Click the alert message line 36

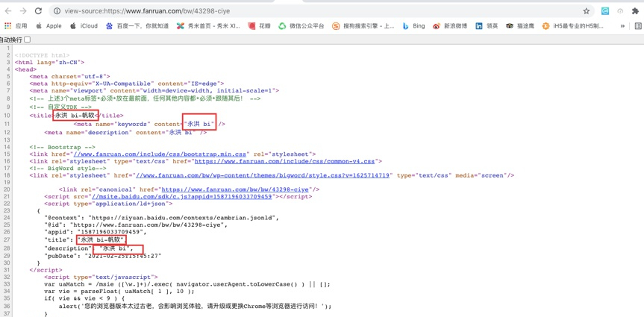click(195, 306)
